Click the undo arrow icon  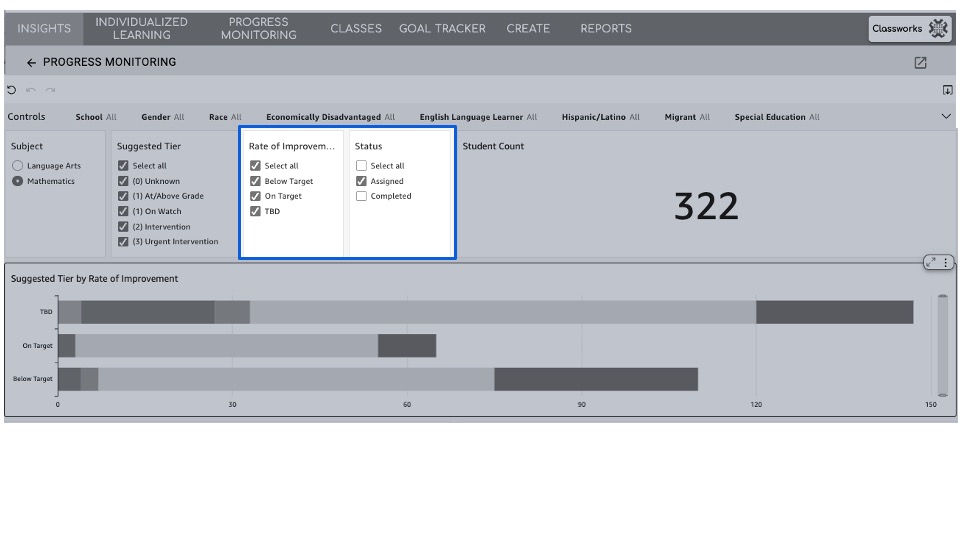31,90
